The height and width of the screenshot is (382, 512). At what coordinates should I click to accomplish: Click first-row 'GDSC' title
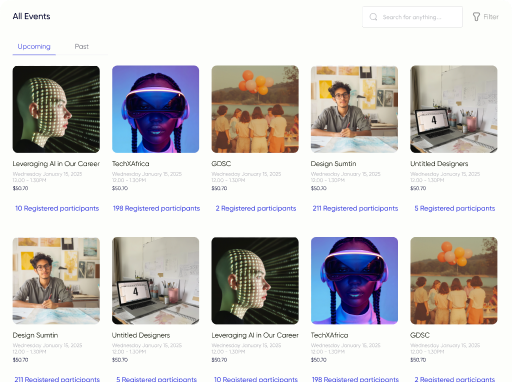click(x=221, y=164)
